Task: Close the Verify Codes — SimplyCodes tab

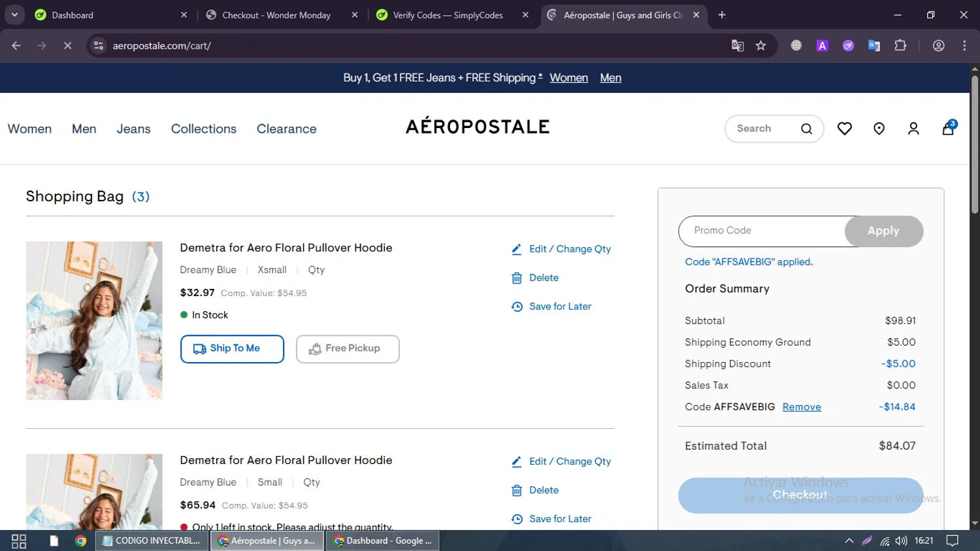Action: [525, 15]
